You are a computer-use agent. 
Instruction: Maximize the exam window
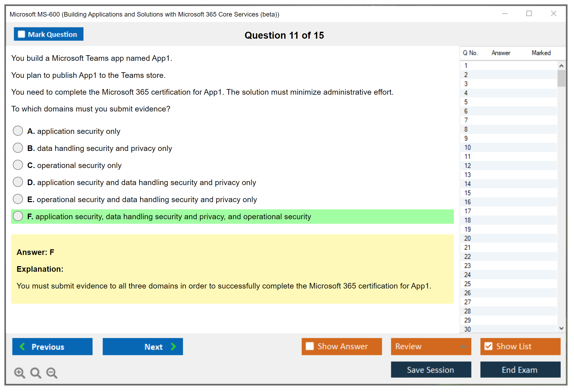coord(529,14)
